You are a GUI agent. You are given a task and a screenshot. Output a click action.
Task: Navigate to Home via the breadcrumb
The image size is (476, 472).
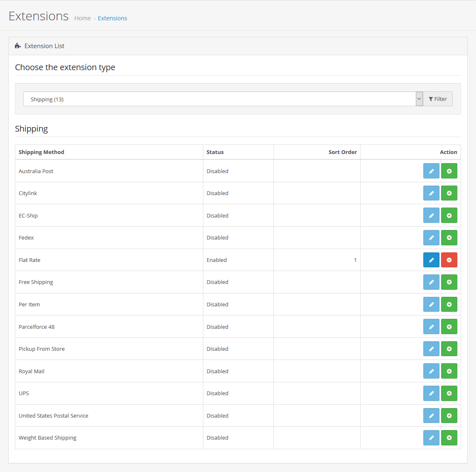coord(82,18)
